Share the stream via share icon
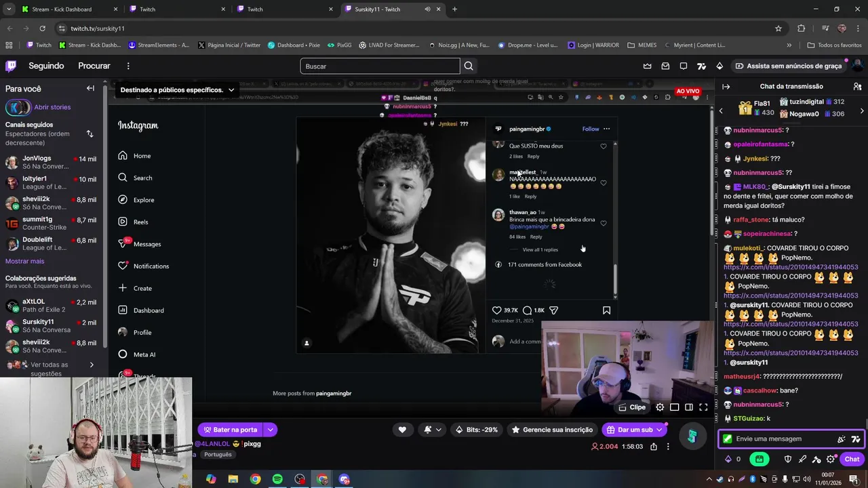868x488 pixels. [x=654, y=447]
